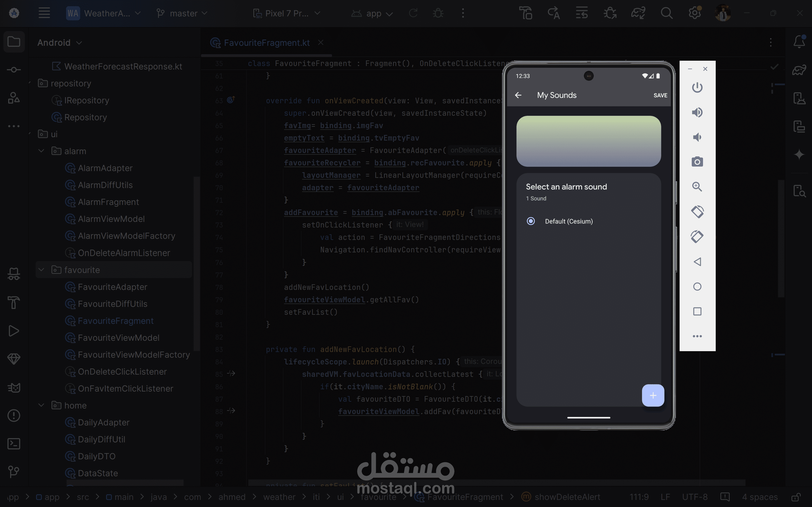The image size is (812, 507).
Task: Switch to the FavouriteFragment.kt editor tab
Action: (x=267, y=43)
